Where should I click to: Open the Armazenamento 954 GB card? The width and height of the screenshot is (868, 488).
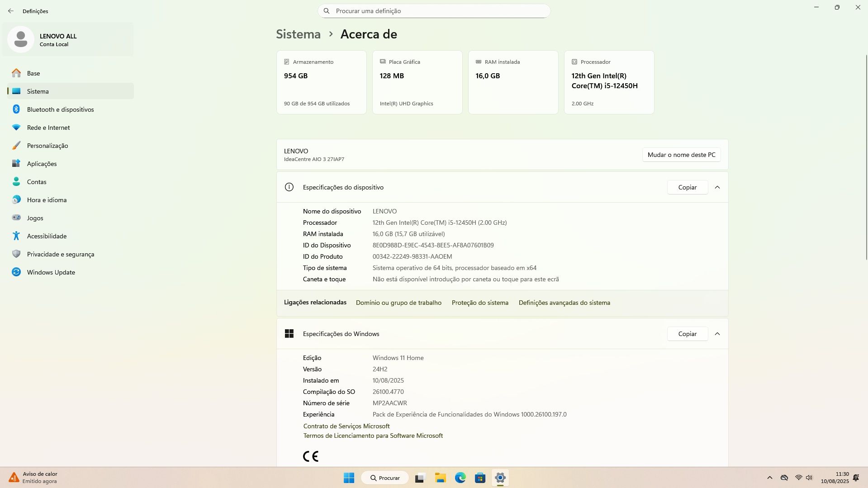322,82
